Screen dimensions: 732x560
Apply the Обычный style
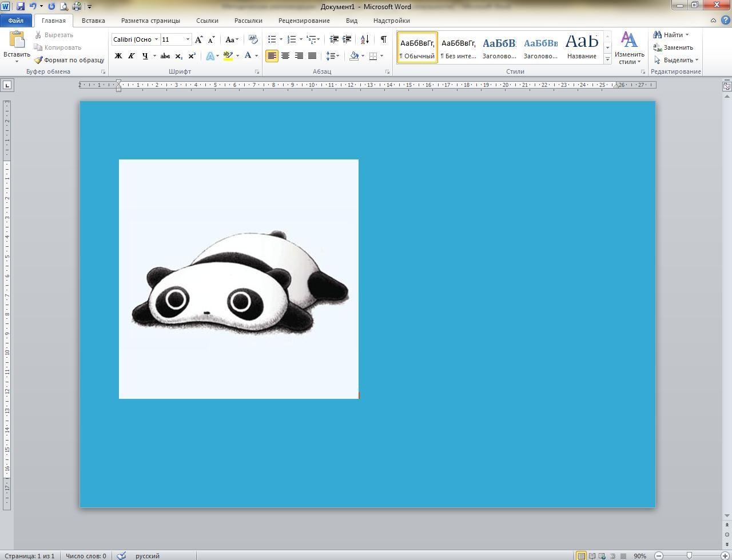(417, 47)
